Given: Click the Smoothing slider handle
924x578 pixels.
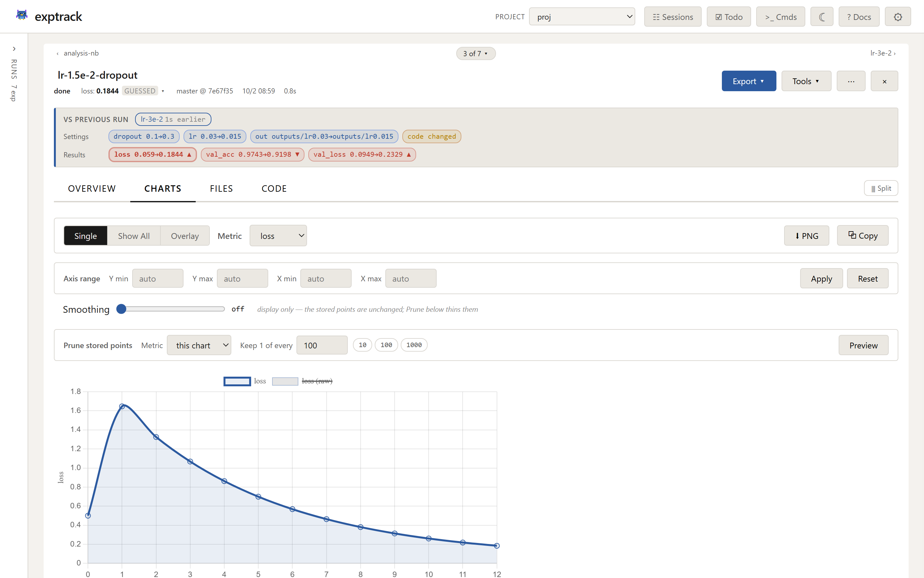Looking at the screenshot, I should tap(121, 309).
